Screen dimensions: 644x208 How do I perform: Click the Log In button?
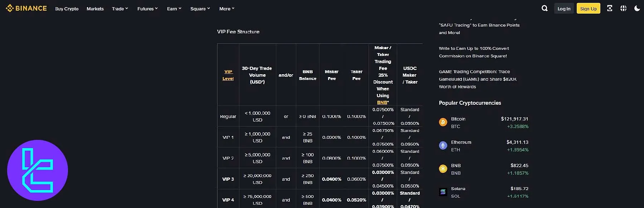point(564,9)
